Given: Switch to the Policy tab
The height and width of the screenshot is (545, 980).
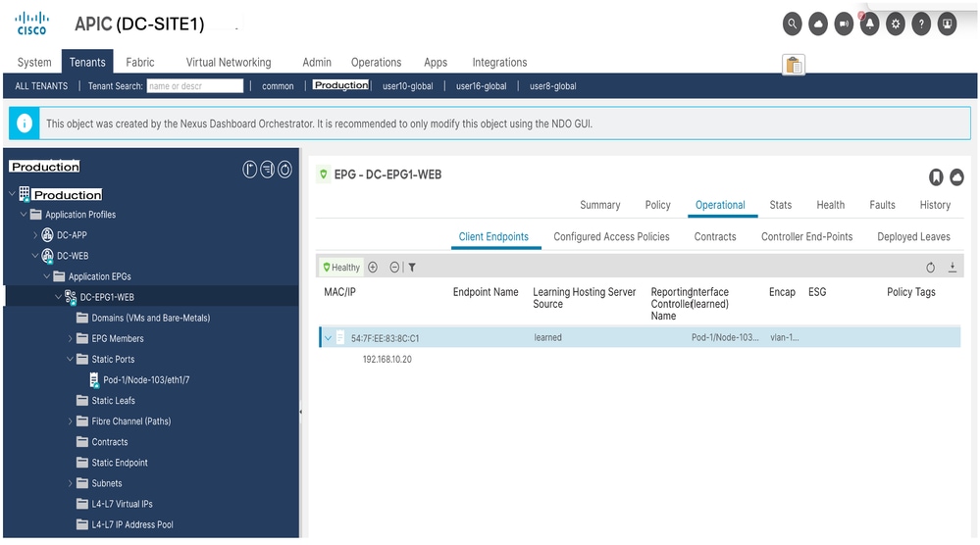Looking at the screenshot, I should click(x=657, y=205).
